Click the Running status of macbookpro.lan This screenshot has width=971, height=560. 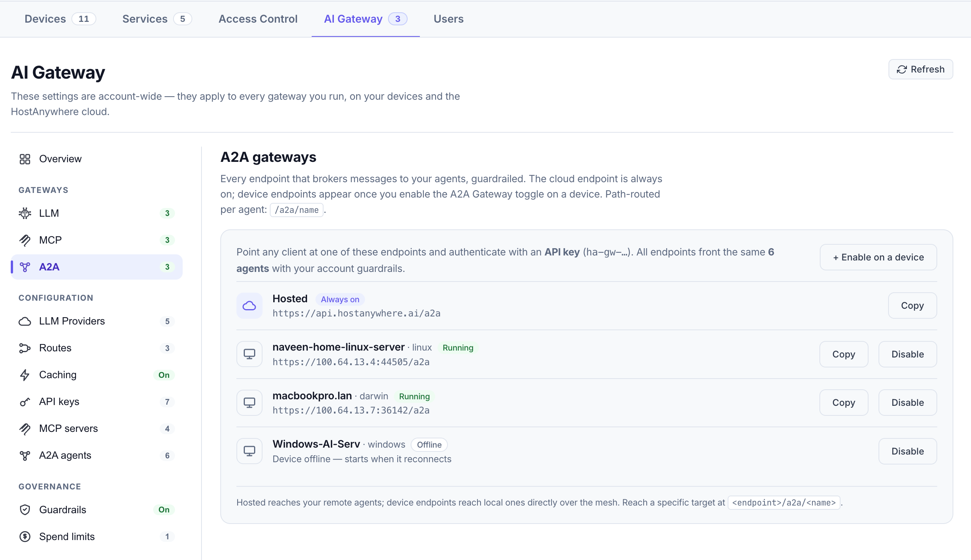click(414, 396)
